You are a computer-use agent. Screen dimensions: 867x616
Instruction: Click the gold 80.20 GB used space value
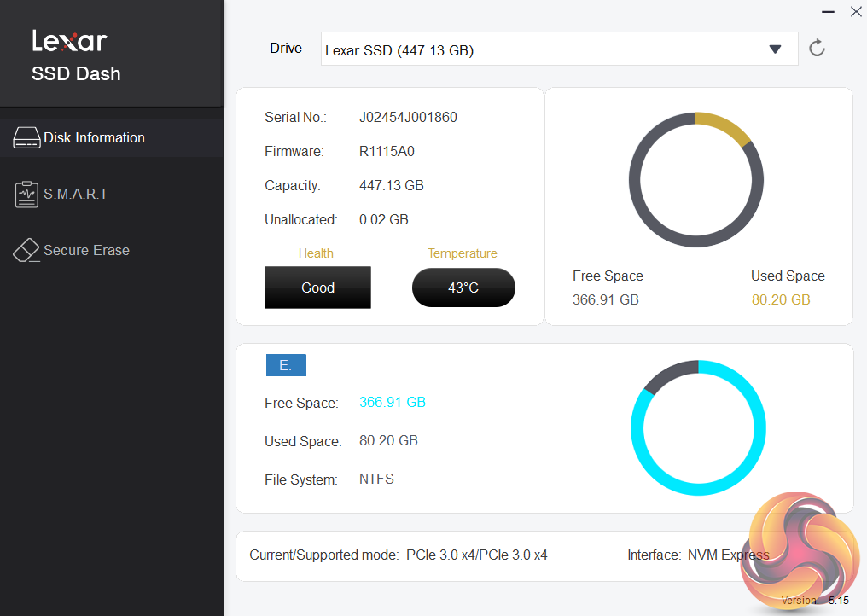click(781, 299)
